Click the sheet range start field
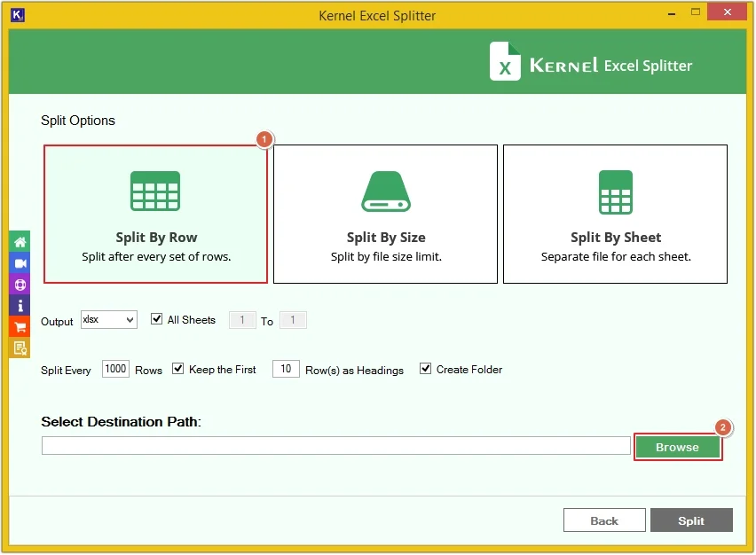756x555 pixels. pos(242,320)
